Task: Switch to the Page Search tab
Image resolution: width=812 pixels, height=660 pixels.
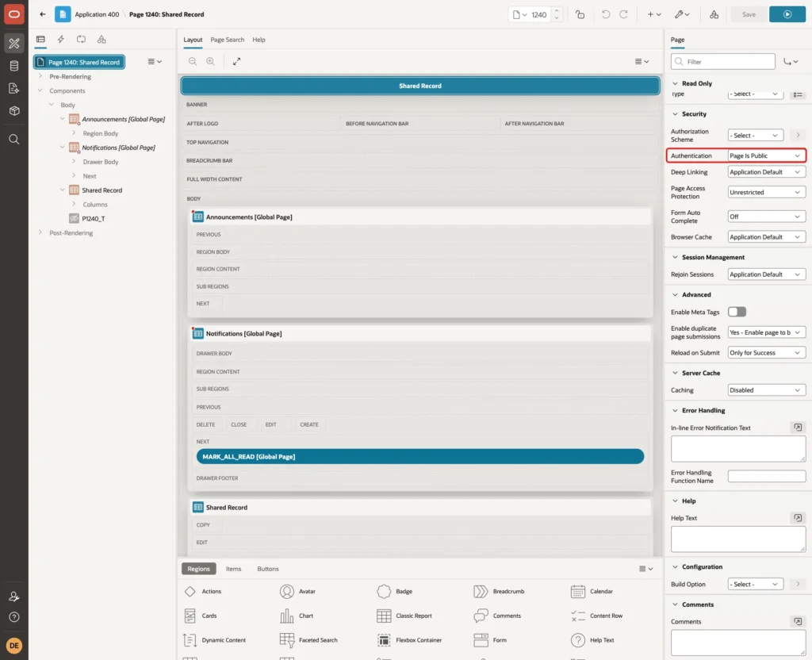Action: (x=227, y=40)
